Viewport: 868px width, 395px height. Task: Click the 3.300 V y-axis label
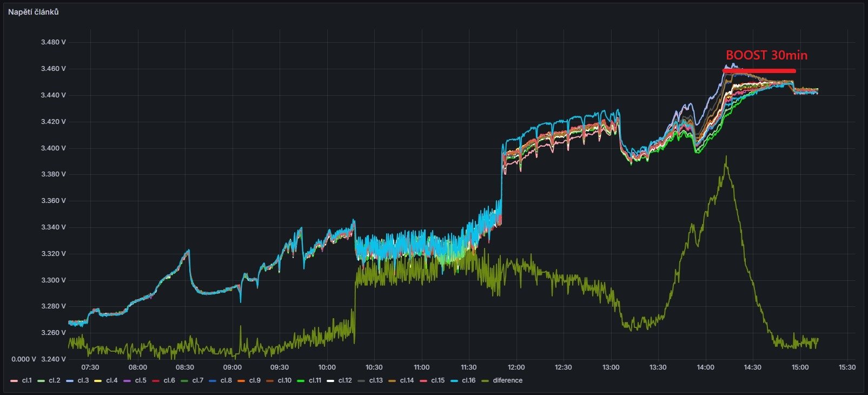(x=54, y=280)
